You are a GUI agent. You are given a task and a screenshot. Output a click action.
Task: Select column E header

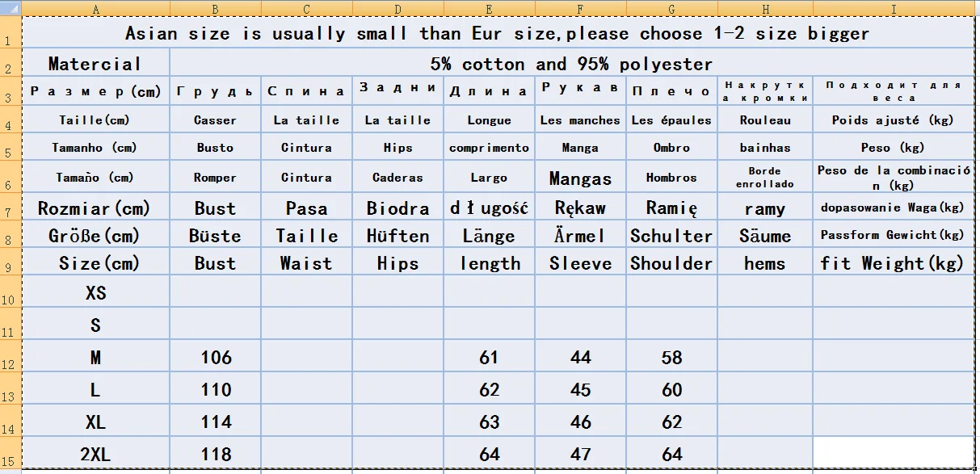click(x=489, y=9)
